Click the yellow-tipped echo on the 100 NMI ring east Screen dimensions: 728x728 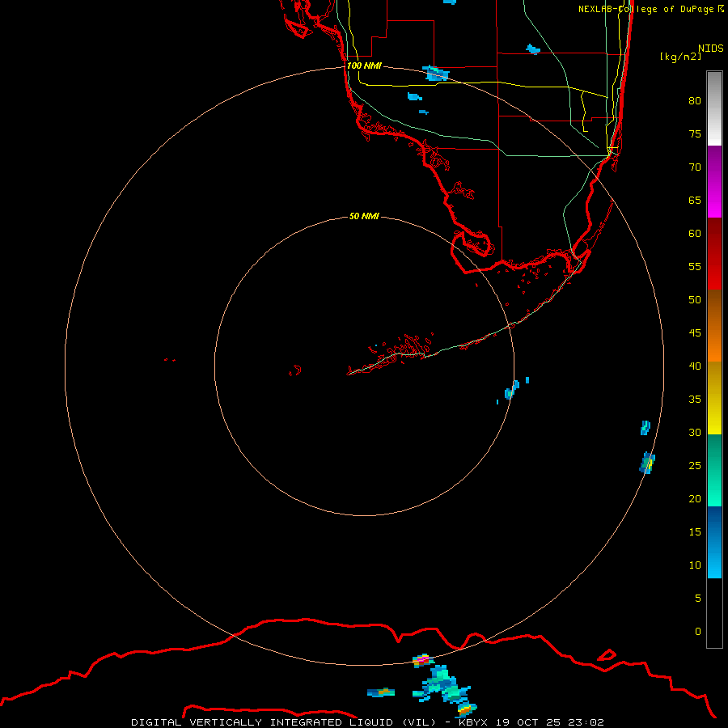pyautogui.click(x=647, y=463)
